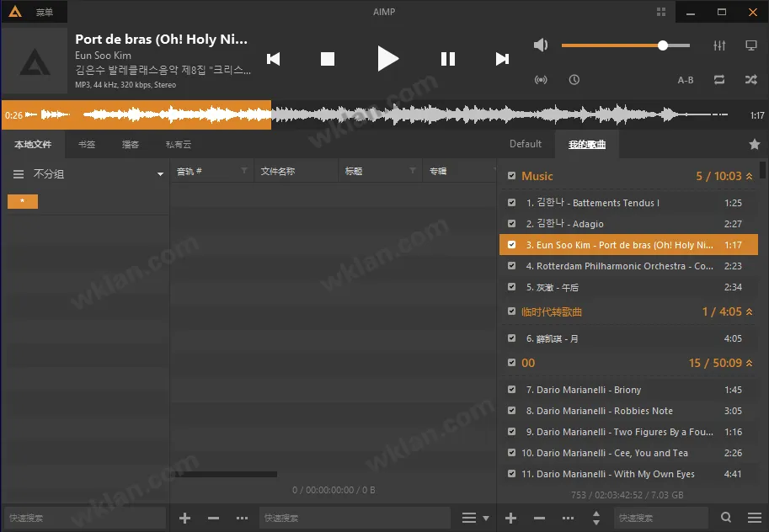Remove library items with minus icon
The height and width of the screenshot is (532, 769).
pyautogui.click(x=213, y=518)
